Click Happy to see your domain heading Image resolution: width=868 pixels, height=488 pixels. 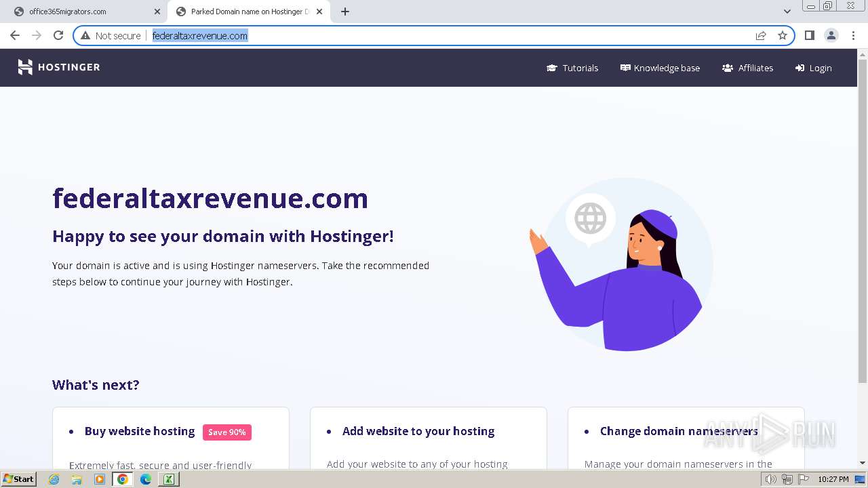[223, 237]
